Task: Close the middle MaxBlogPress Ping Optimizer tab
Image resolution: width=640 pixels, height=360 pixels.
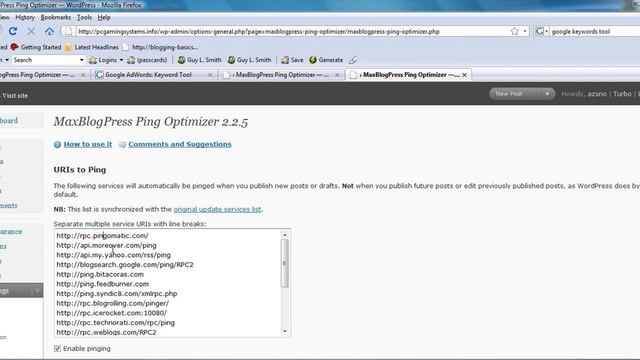Action: click(x=337, y=75)
